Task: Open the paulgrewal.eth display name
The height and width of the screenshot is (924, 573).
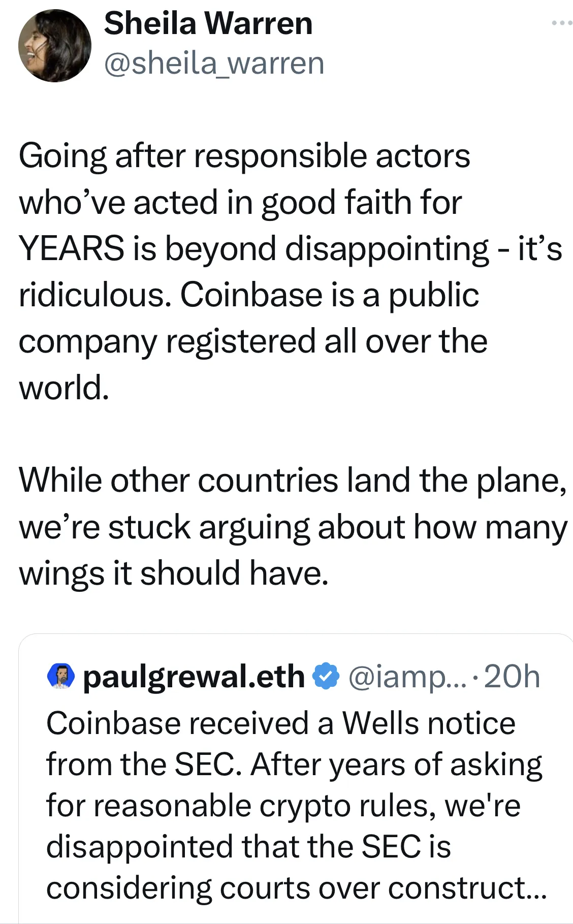Action: (193, 677)
